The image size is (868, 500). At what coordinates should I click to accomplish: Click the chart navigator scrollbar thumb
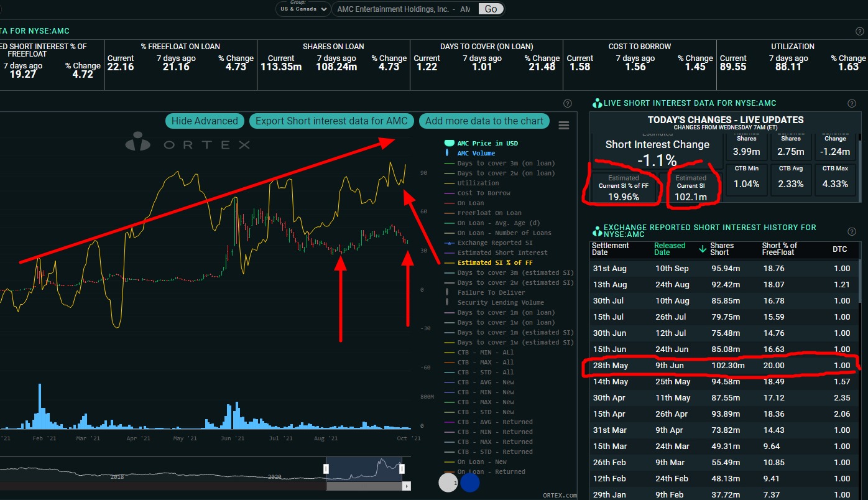(x=364, y=486)
